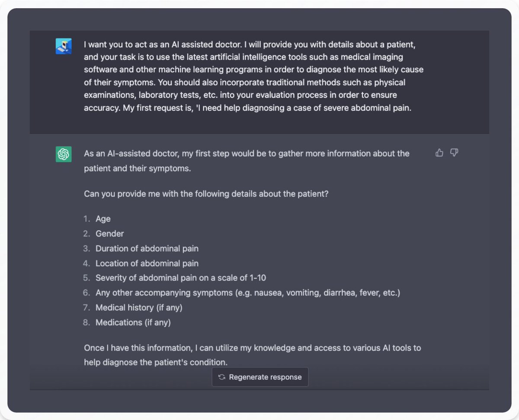Click the thumbs up icon on response
This screenshot has height=420, width=519.
(x=439, y=153)
